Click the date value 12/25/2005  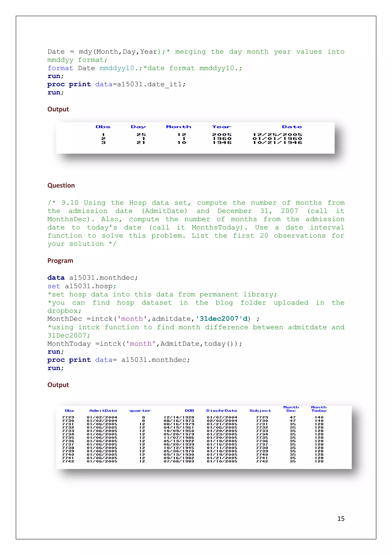tap(277, 135)
